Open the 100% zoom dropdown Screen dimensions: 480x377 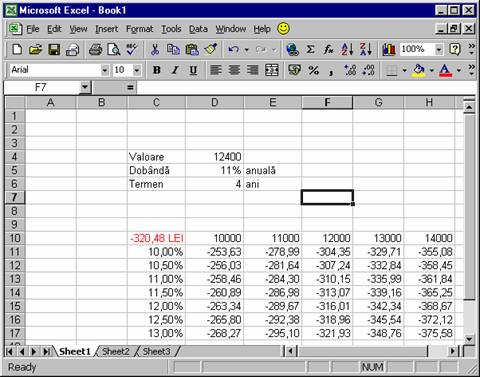pyautogui.click(x=439, y=50)
